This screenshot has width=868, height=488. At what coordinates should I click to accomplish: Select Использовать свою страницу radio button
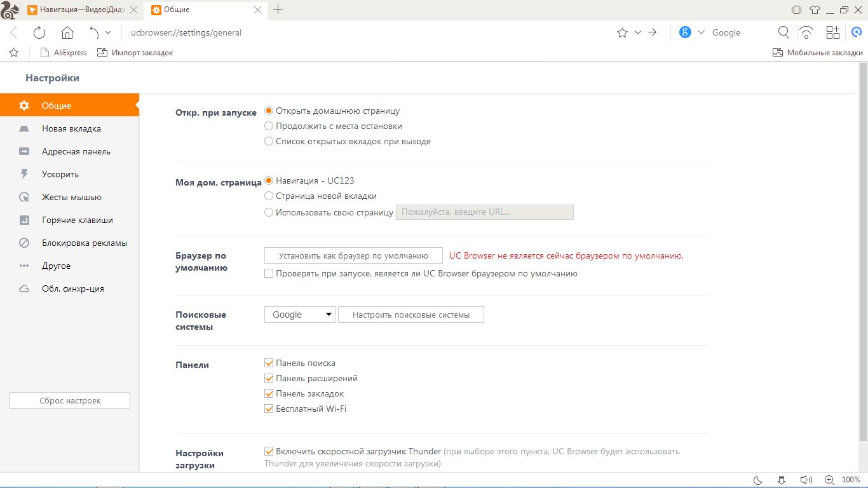click(x=269, y=212)
